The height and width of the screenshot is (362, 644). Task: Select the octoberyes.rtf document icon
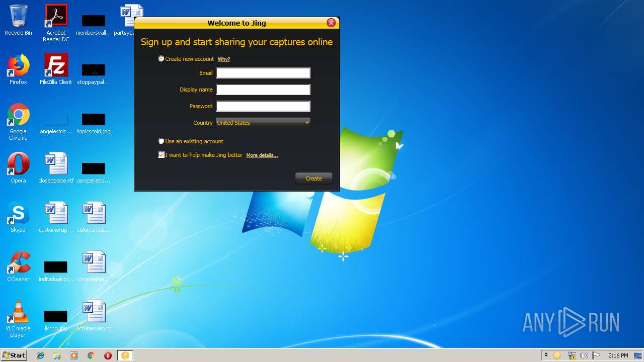[94, 316]
